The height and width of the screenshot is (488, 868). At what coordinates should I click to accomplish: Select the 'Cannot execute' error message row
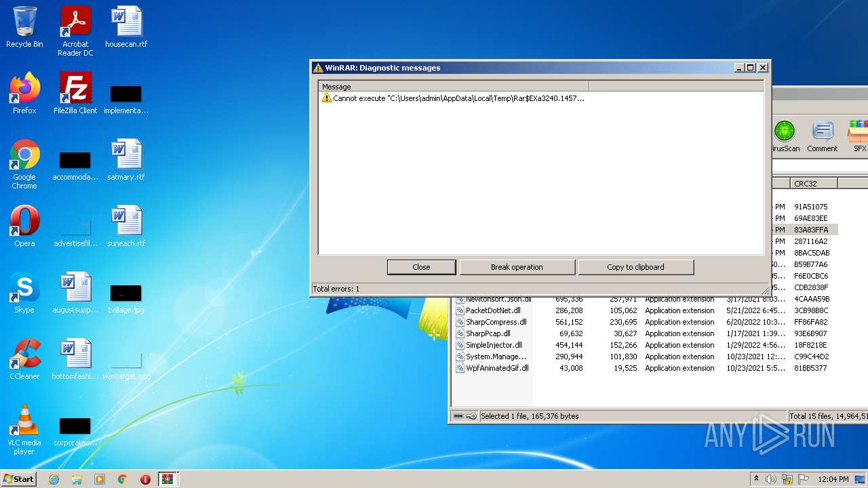coord(453,98)
